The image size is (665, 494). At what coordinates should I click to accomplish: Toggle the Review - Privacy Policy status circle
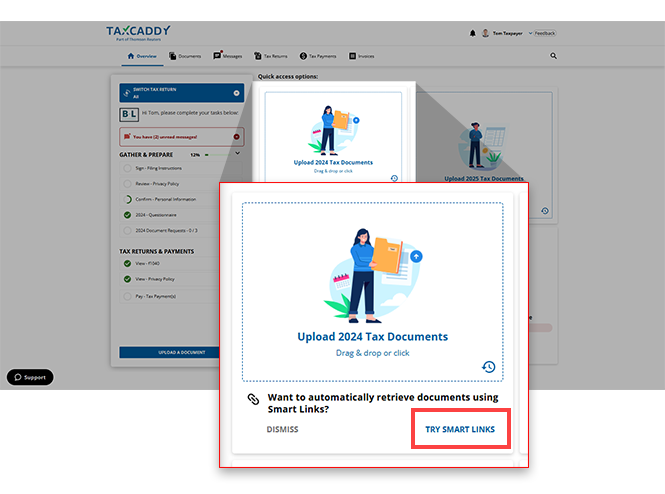tap(127, 184)
